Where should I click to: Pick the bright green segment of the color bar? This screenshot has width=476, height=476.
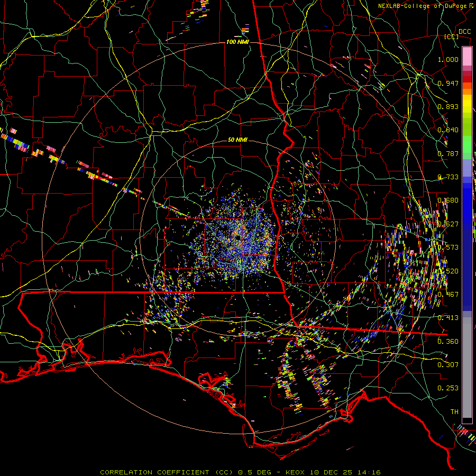467,144
